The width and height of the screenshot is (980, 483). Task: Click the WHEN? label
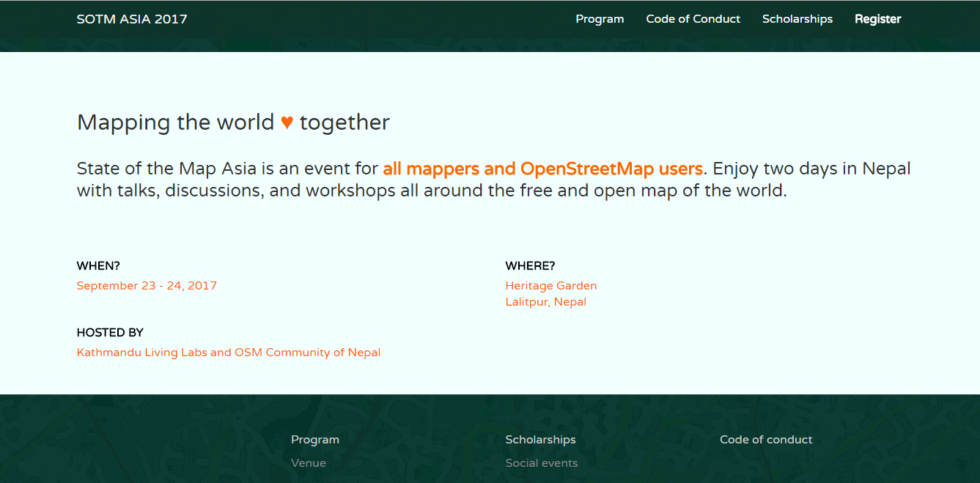pyautogui.click(x=98, y=266)
